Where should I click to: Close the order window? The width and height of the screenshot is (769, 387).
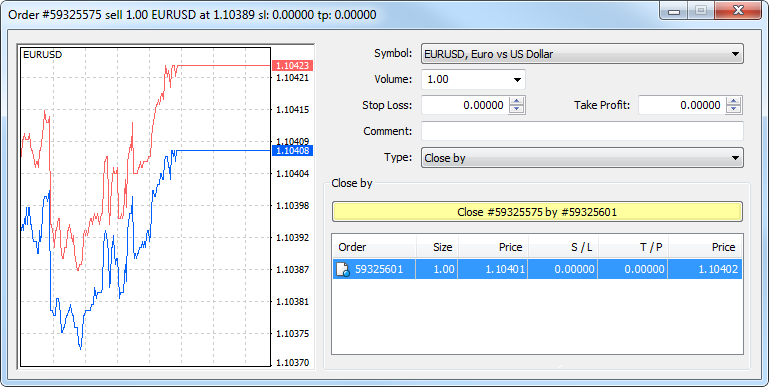739,11
